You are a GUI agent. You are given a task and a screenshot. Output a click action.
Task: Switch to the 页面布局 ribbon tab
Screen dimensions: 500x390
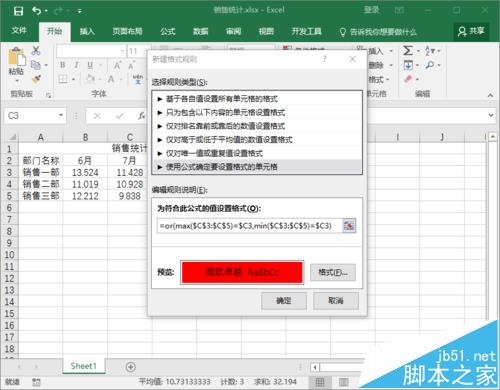127,31
